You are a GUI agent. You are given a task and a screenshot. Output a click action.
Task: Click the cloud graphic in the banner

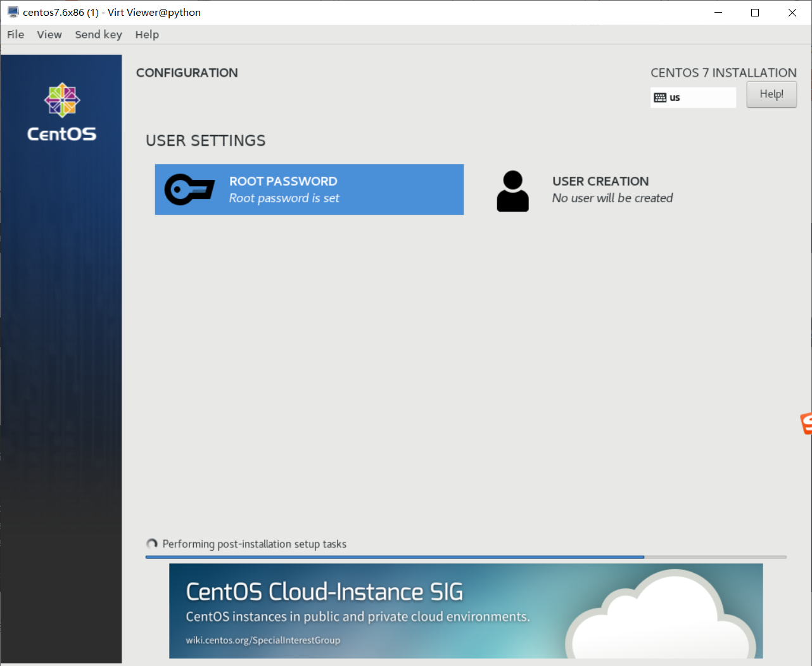tap(662, 615)
